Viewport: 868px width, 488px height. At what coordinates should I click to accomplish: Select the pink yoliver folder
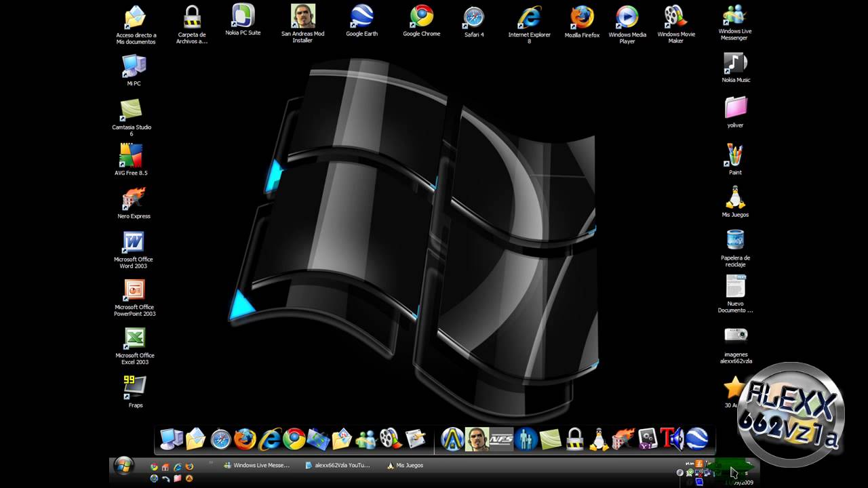pyautogui.click(x=735, y=112)
